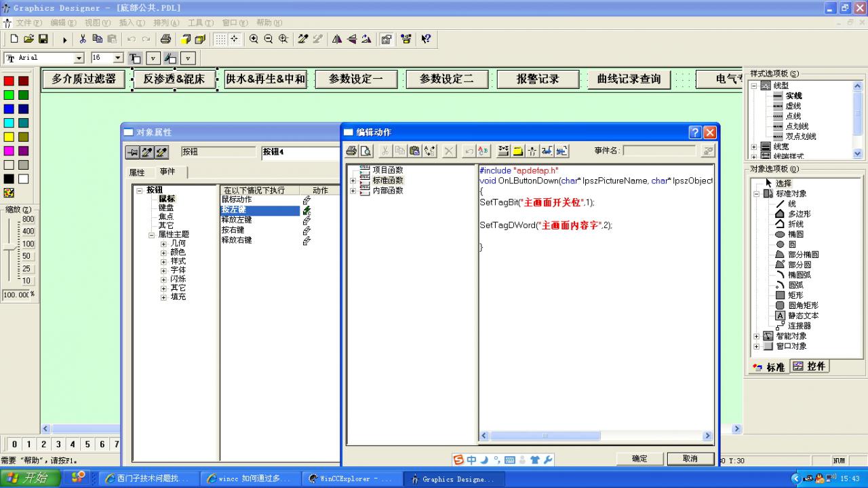Image resolution: width=868 pixels, height=488 pixels.
Task: Click the Selection arrow tool in object palette
Action: (x=778, y=183)
